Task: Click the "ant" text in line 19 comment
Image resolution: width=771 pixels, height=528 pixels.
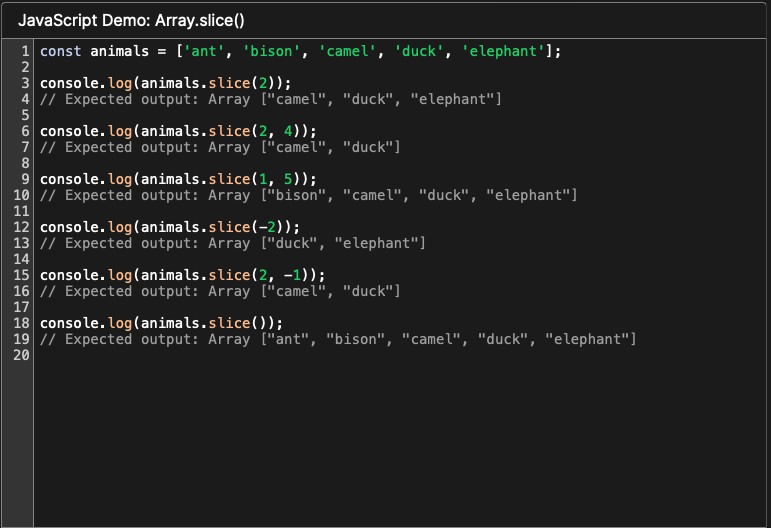Action: [288, 339]
